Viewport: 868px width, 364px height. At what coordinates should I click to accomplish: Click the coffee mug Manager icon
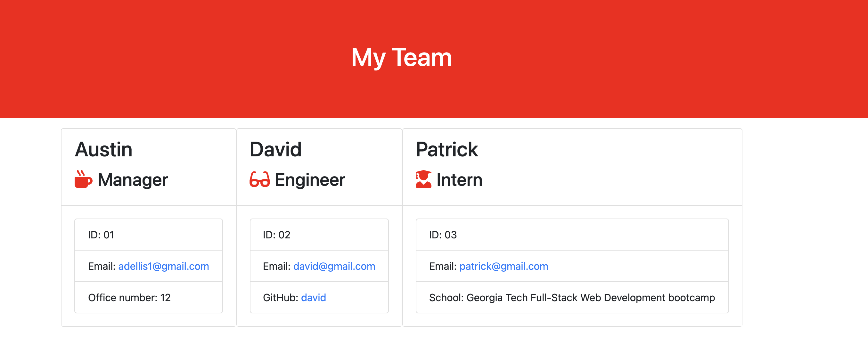[83, 179]
